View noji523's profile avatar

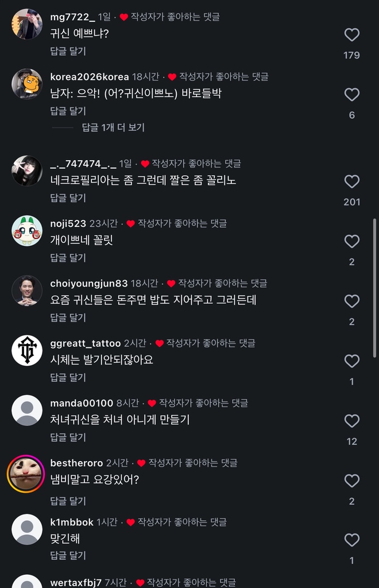(27, 231)
